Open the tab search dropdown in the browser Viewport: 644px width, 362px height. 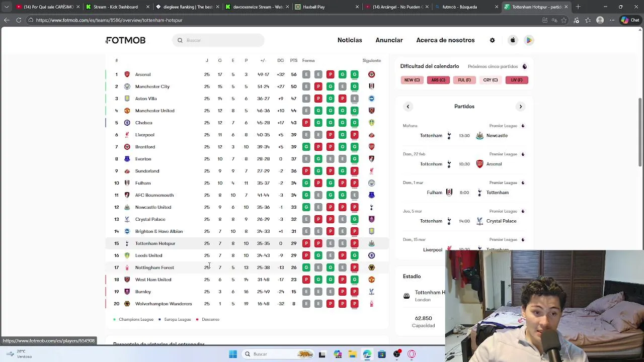pyautogui.click(x=7, y=7)
